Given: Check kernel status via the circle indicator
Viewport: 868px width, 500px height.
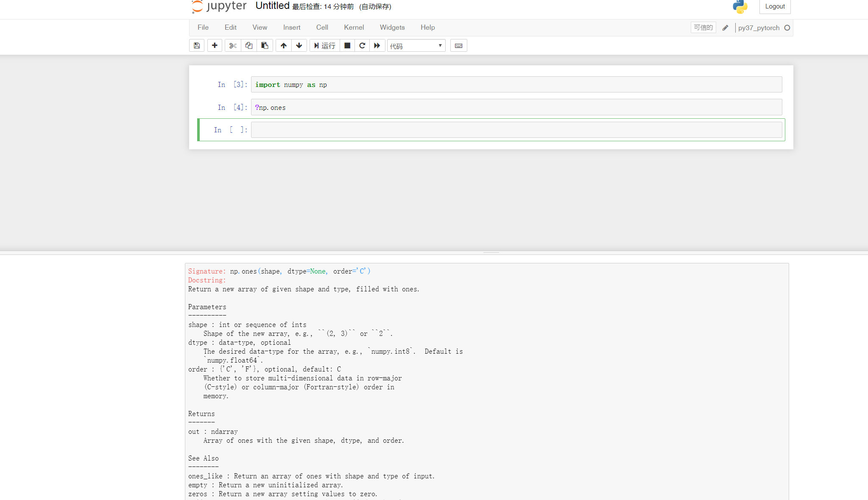Looking at the screenshot, I should point(788,28).
